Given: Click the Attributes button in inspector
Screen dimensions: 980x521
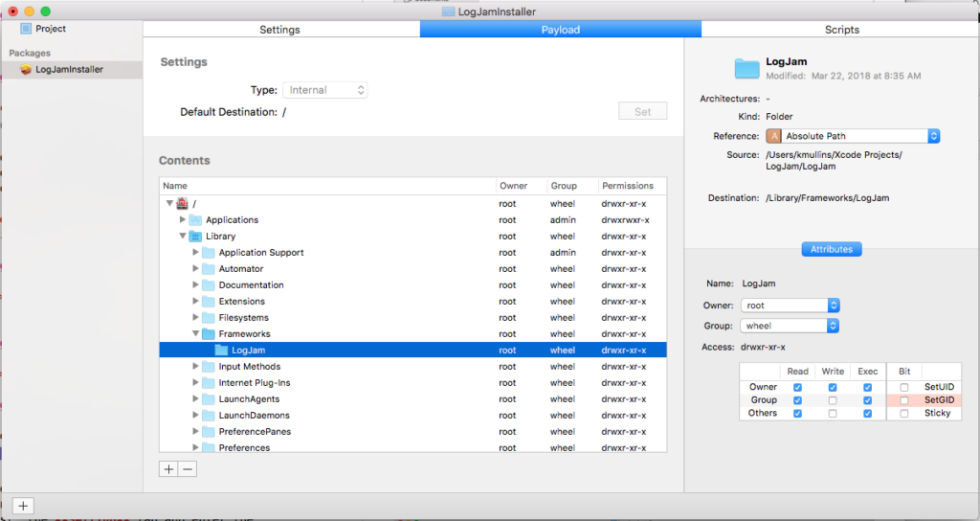Looking at the screenshot, I should (x=832, y=249).
